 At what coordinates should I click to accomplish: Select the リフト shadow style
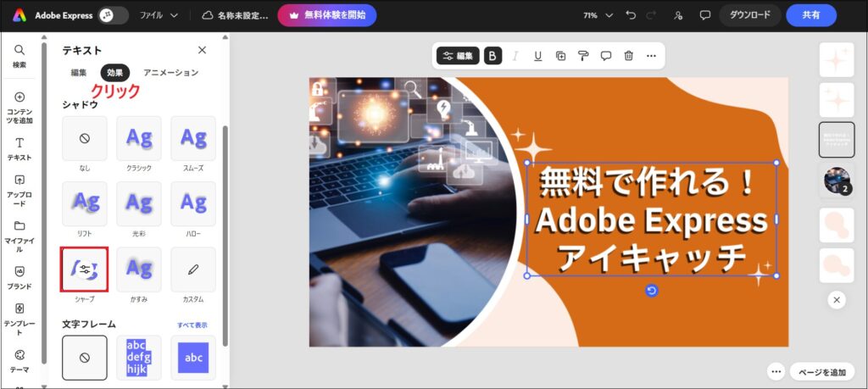click(85, 203)
